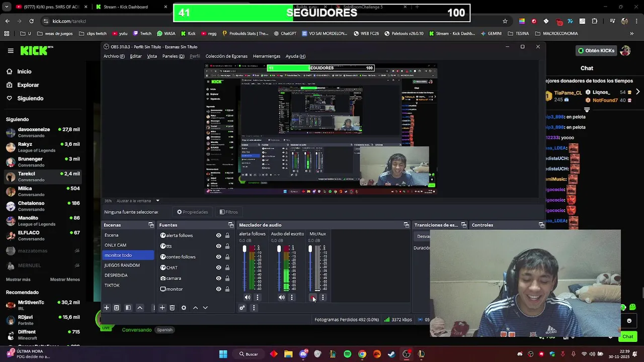Open Discord from the taskbar
Viewport: 644px width, 362px height.
point(303,354)
